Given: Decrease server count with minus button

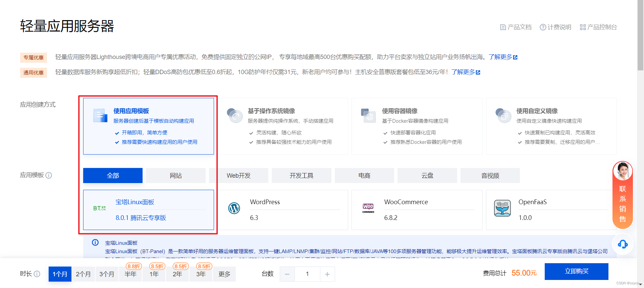Looking at the screenshot, I should tap(287, 274).
